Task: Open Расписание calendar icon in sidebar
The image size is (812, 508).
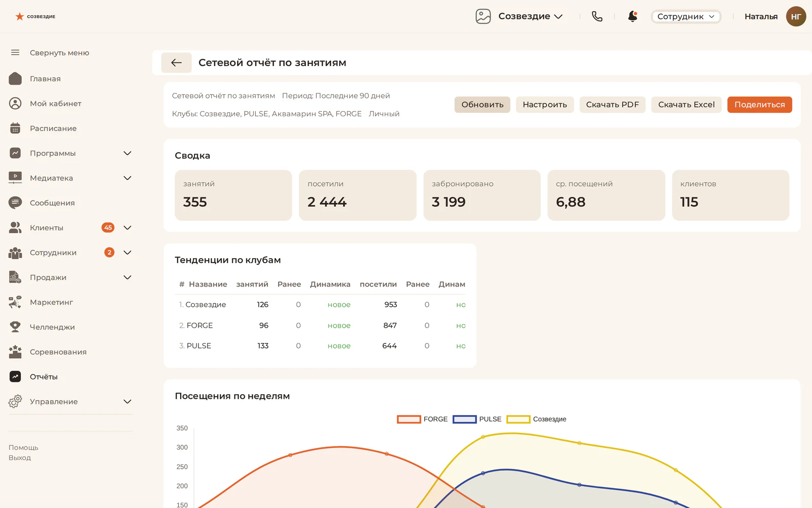Action: coord(15,128)
